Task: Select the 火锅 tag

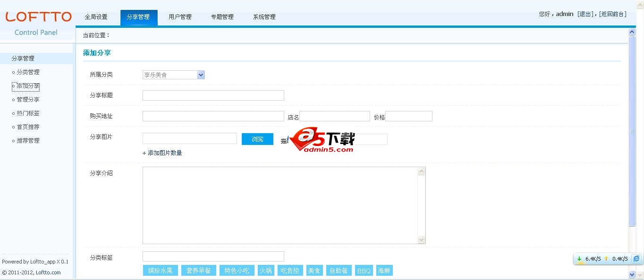Action: (x=266, y=271)
